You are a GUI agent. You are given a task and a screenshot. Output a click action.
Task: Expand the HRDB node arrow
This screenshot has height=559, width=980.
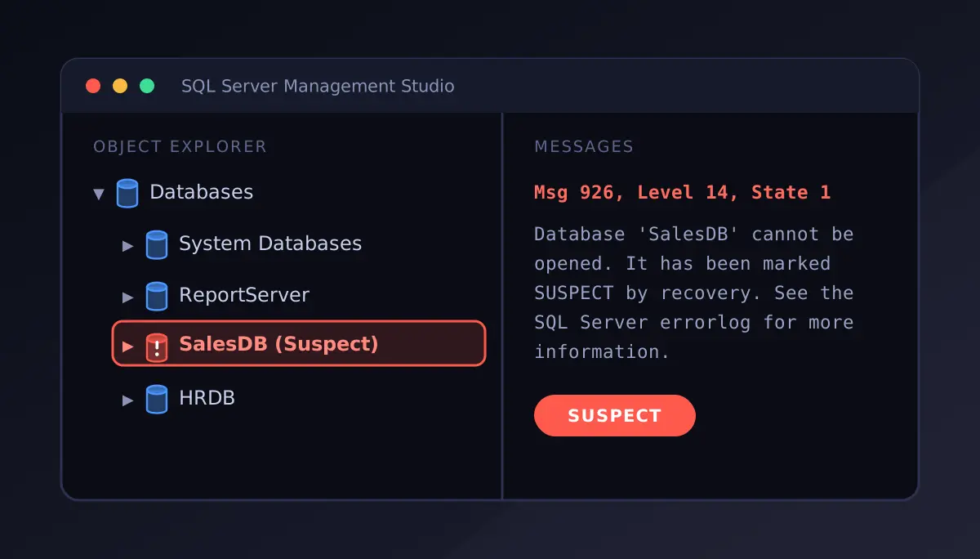click(x=127, y=400)
